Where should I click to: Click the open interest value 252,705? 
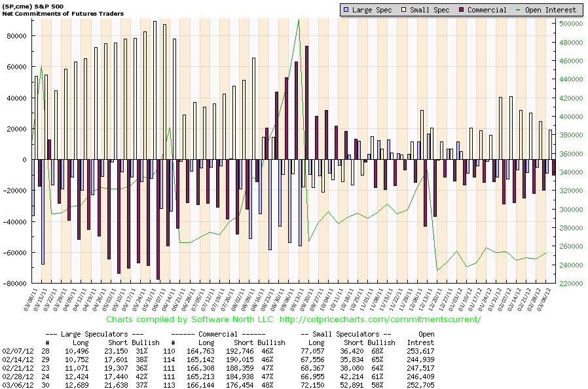pyautogui.click(x=420, y=385)
